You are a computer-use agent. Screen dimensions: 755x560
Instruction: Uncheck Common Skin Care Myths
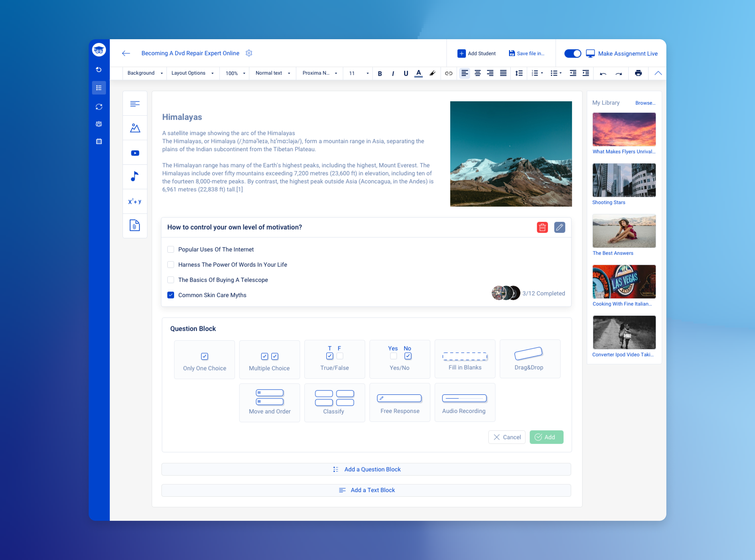[171, 295]
